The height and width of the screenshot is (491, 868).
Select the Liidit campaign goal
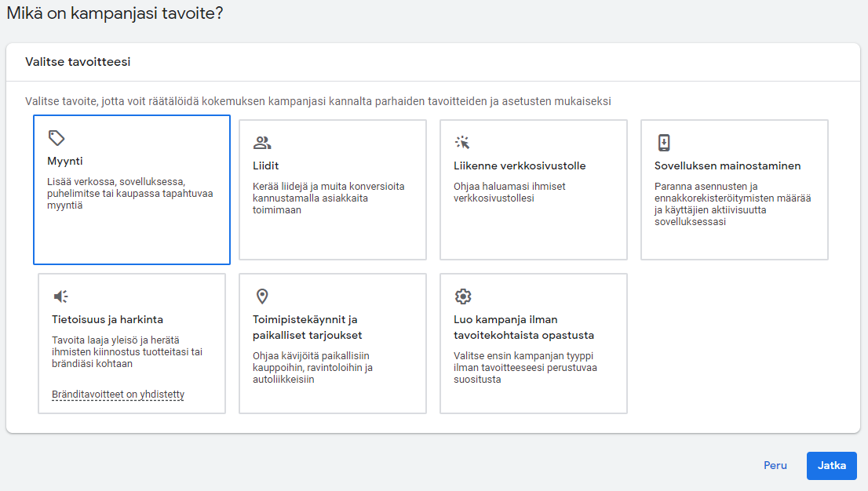pos(332,188)
